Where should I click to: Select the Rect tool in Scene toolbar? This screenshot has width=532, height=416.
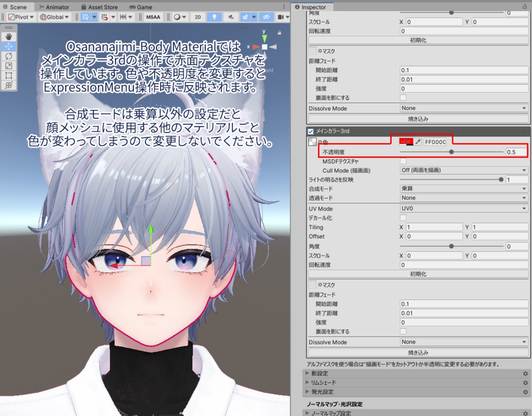click(8, 75)
